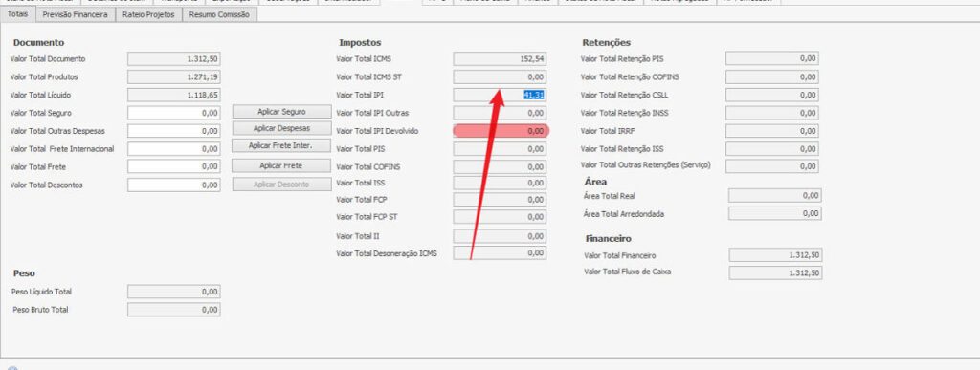Select the Peso Bruto Total field
980x370 pixels.
pyautogui.click(x=174, y=310)
